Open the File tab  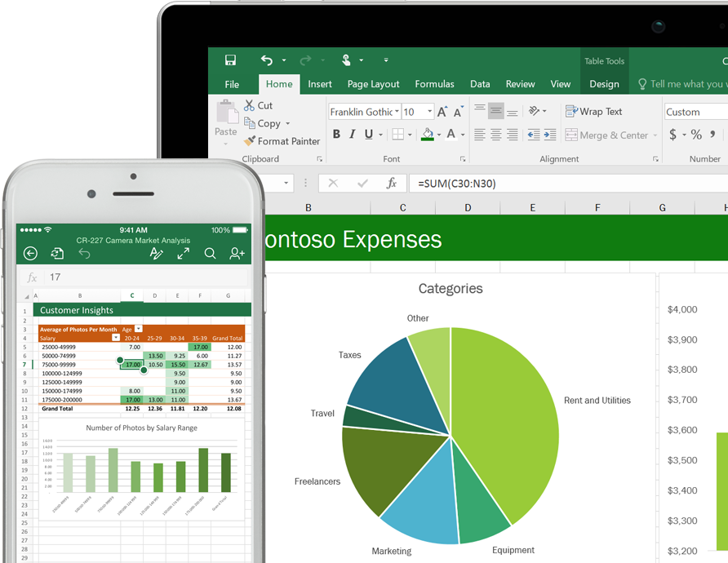[232, 85]
